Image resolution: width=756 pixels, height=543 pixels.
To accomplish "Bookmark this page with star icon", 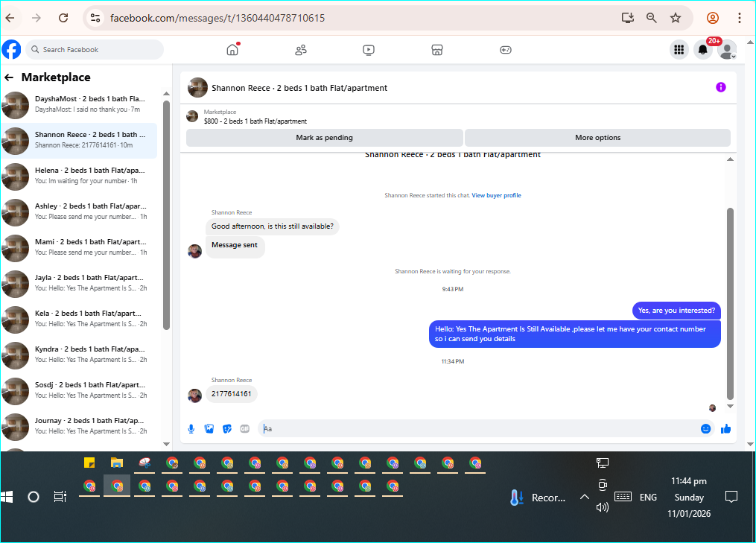I will click(x=676, y=18).
